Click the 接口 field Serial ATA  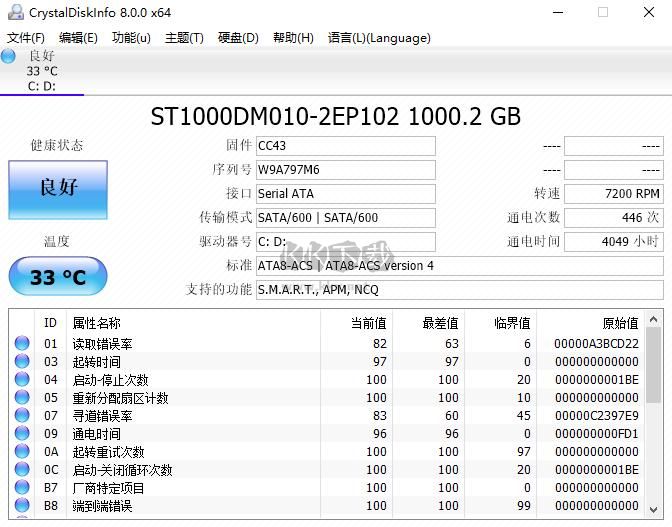pyautogui.click(x=346, y=194)
